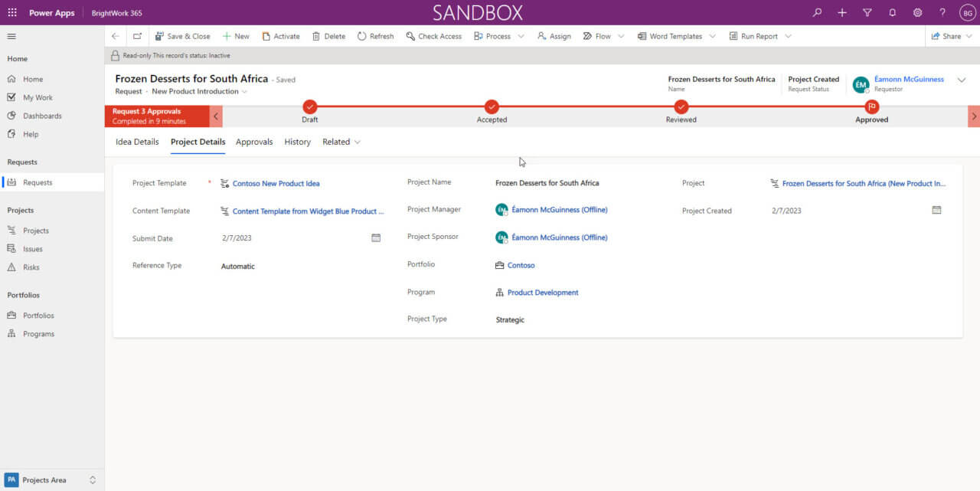
Task: Open the Submit Date calendar picker
Action: (x=376, y=237)
